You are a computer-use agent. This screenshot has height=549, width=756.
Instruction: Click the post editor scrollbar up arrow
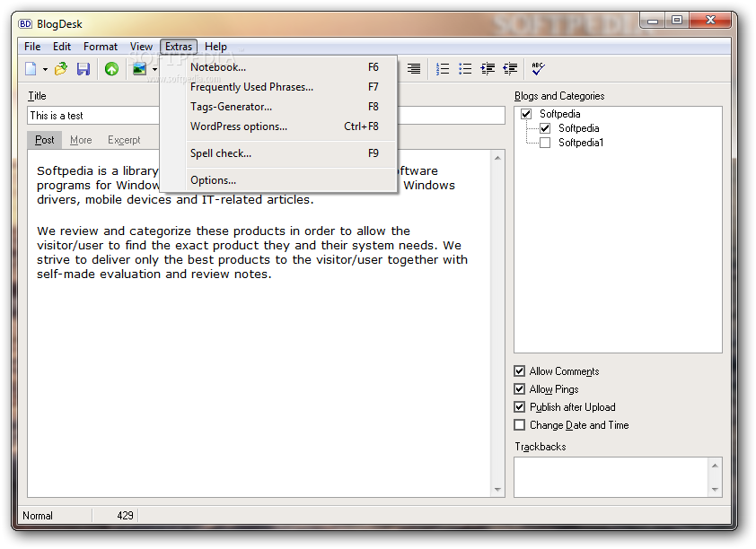click(x=497, y=158)
